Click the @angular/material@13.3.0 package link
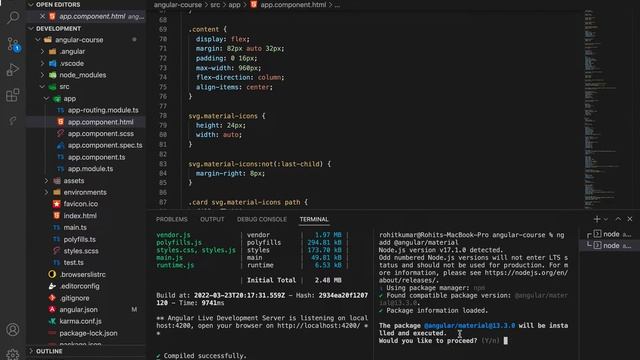640x360 pixels. click(469, 326)
